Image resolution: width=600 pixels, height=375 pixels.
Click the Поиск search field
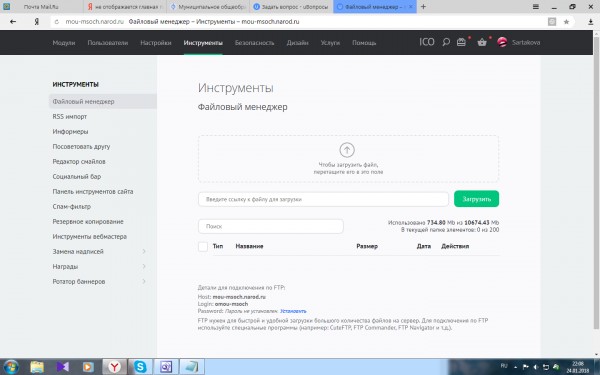pos(271,226)
